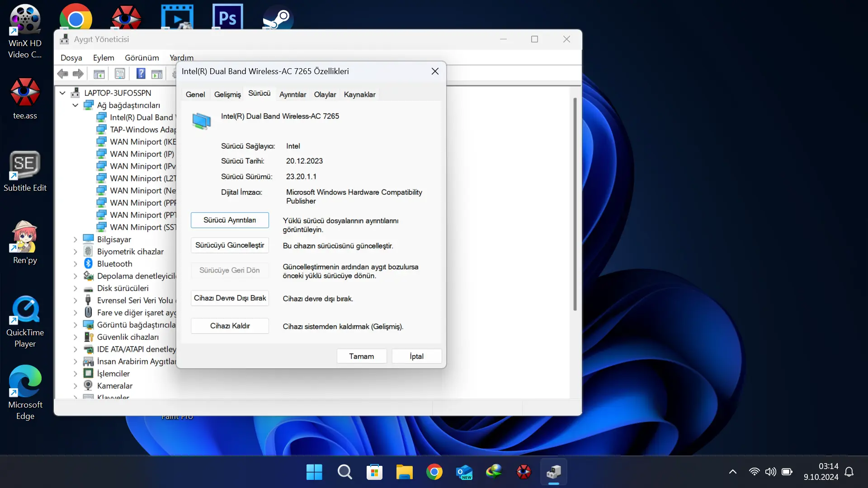Show hidden system tray icons
The width and height of the screenshot is (868, 488).
733,472
